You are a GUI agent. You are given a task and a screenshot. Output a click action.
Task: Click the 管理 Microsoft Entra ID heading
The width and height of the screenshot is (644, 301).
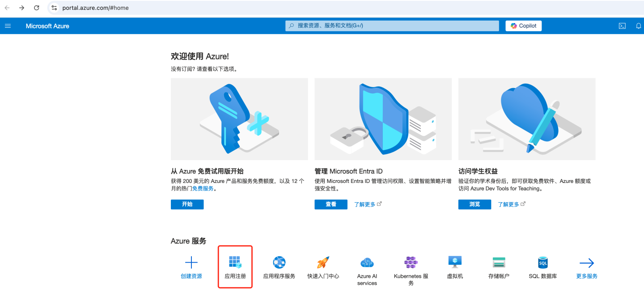pyautogui.click(x=349, y=171)
